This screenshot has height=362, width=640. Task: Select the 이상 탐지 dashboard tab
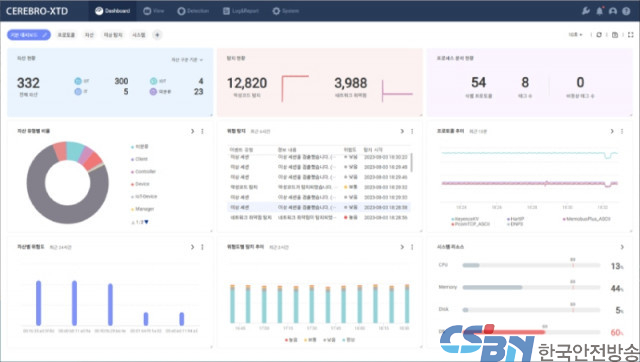tap(113, 35)
